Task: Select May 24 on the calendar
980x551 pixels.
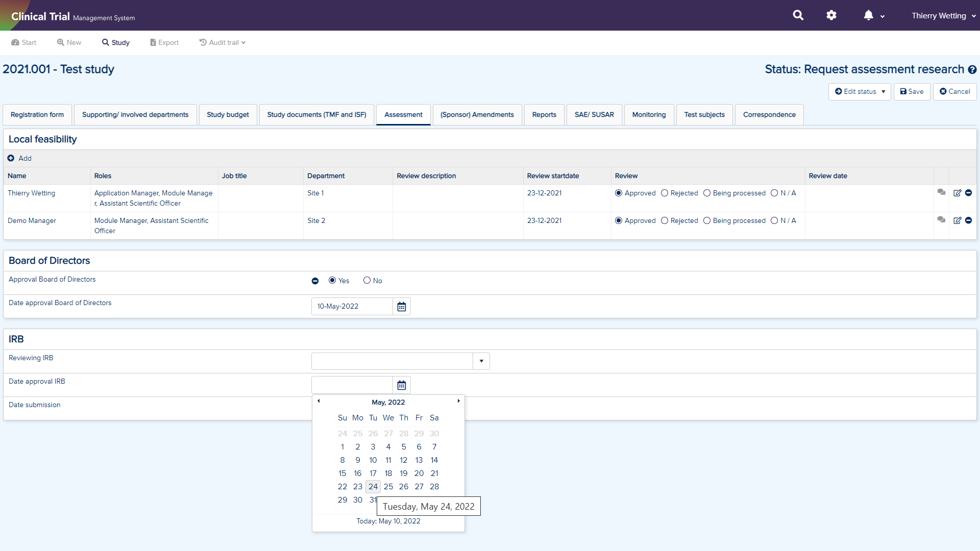Action: (x=373, y=486)
